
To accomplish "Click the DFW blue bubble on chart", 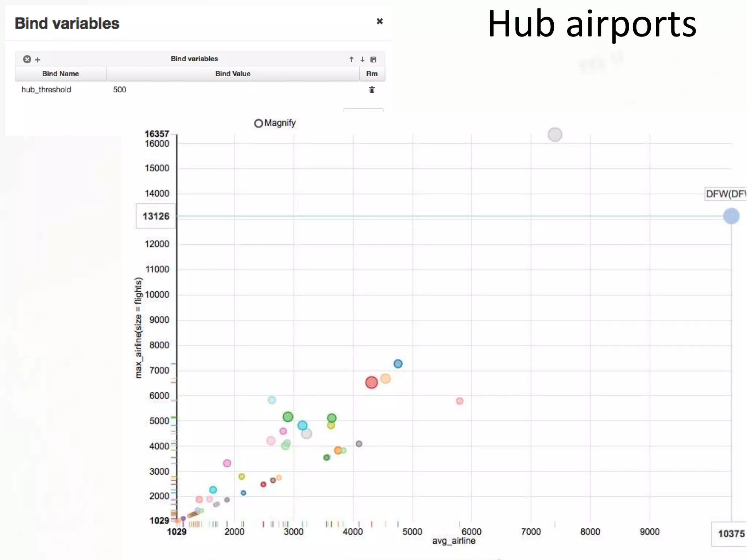I will point(731,216).
